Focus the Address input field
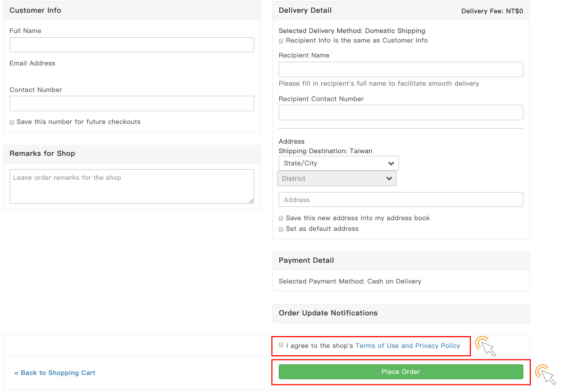 click(x=401, y=200)
